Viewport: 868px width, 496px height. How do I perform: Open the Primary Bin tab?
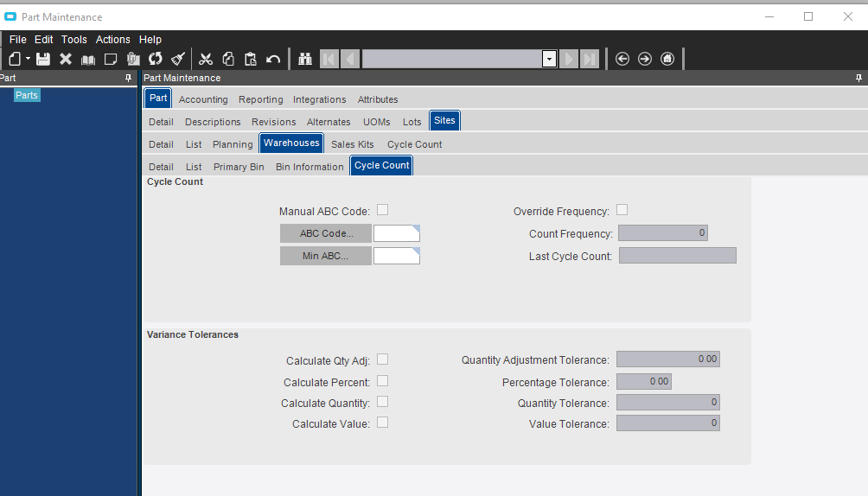pyautogui.click(x=239, y=167)
